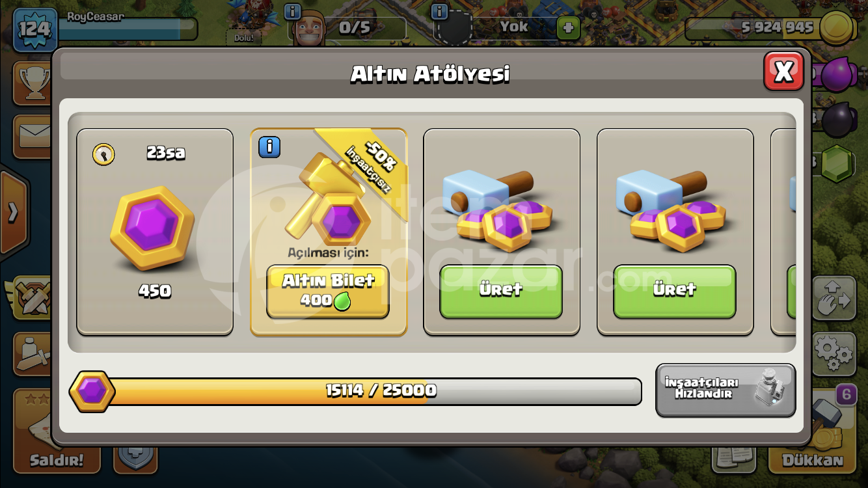Click the first Üret button
The width and height of the screenshot is (868, 488).
click(x=501, y=291)
